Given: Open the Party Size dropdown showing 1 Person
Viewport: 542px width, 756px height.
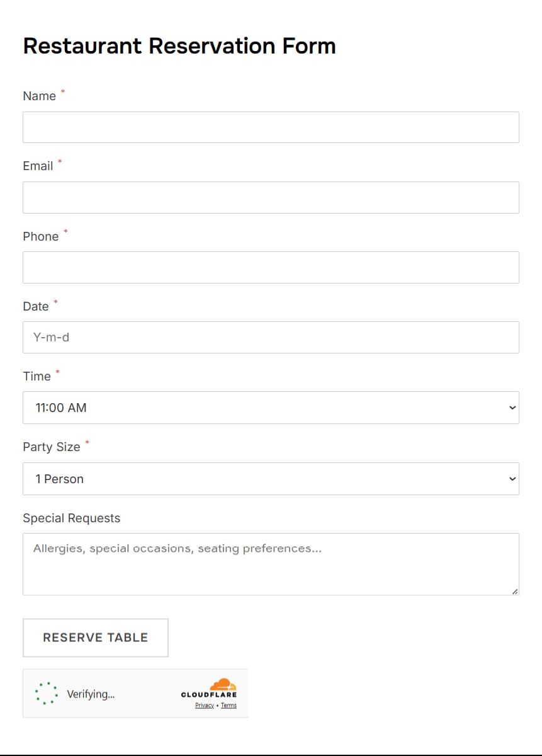Looking at the screenshot, I should click(271, 479).
